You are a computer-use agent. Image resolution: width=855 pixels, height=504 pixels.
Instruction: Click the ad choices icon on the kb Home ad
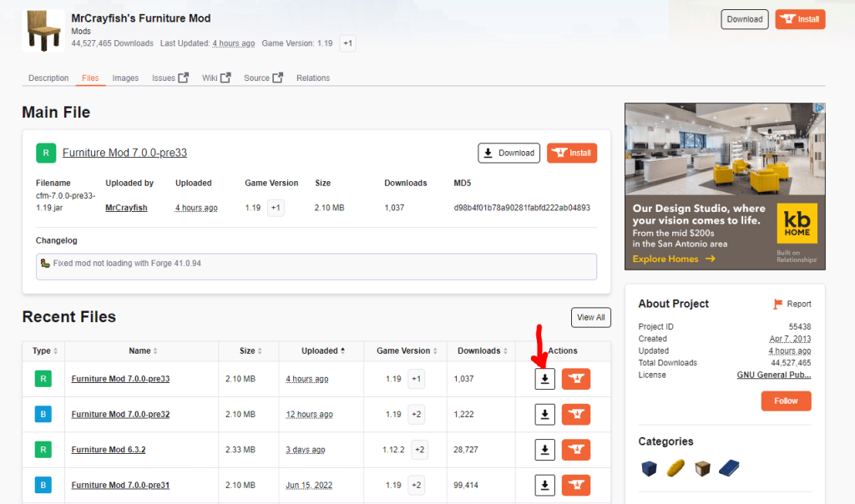[x=820, y=108]
